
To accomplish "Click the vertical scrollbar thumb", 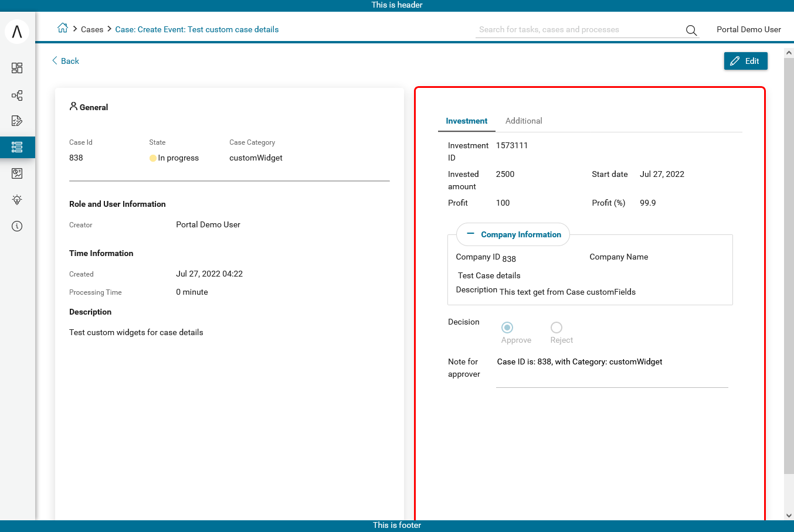I will coord(789,265).
